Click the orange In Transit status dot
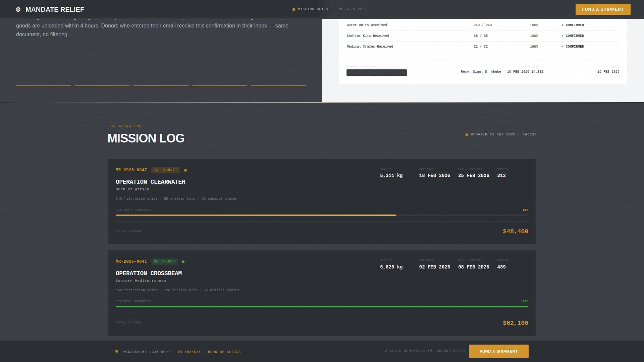The width and height of the screenshot is (644, 362). pyautogui.click(x=185, y=170)
